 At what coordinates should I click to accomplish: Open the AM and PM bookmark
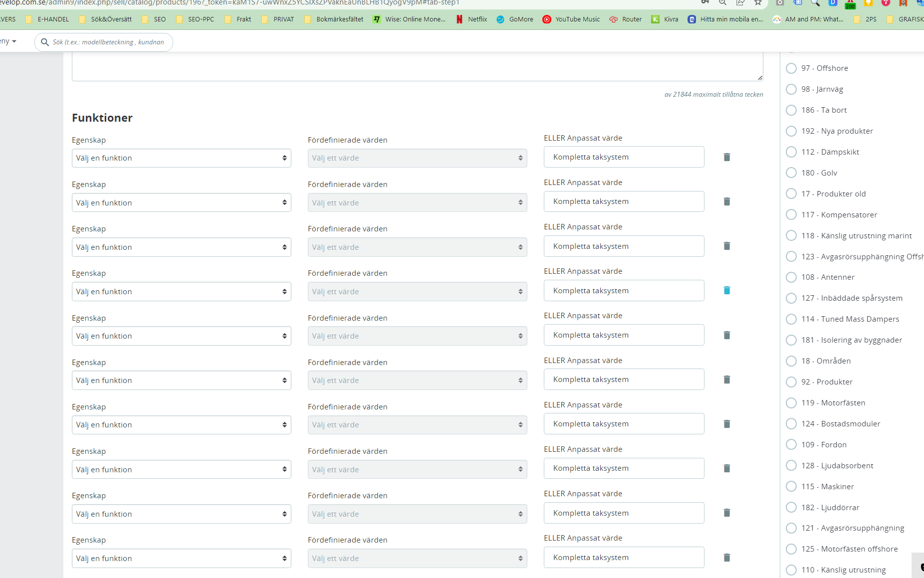pyautogui.click(x=808, y=19)
